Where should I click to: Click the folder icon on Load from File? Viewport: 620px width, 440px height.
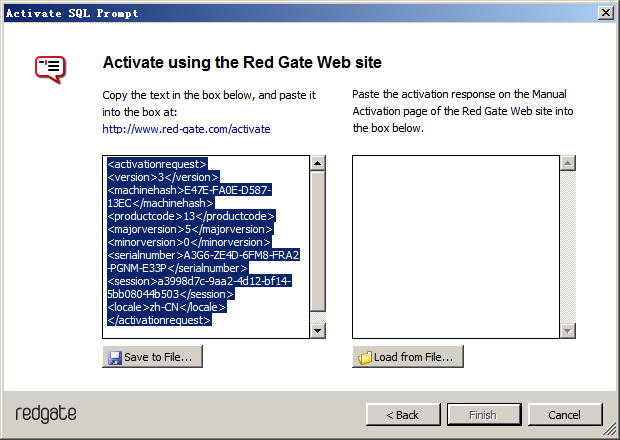point(365,357)
